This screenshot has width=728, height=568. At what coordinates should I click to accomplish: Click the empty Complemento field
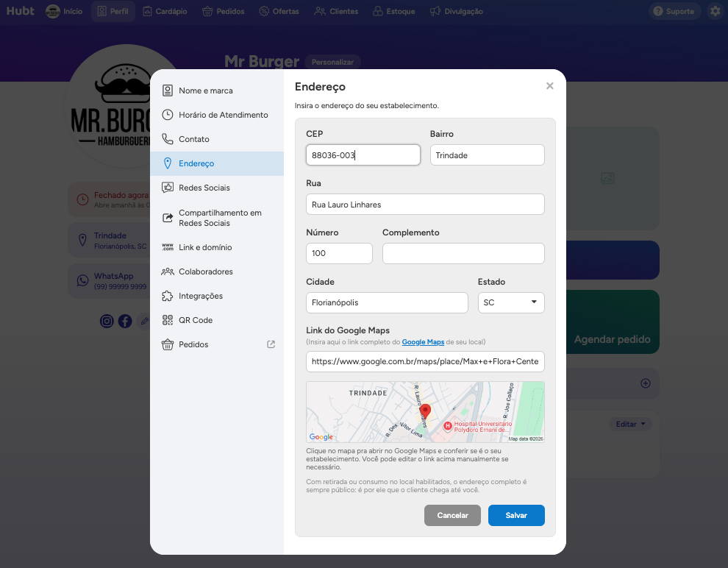pyautogui.click(x=463, y=253)
